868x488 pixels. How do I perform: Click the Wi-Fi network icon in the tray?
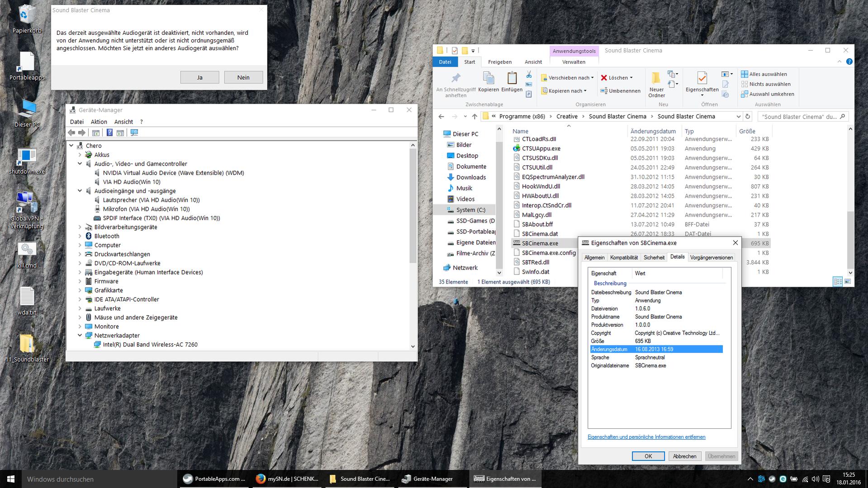(805, 479)
